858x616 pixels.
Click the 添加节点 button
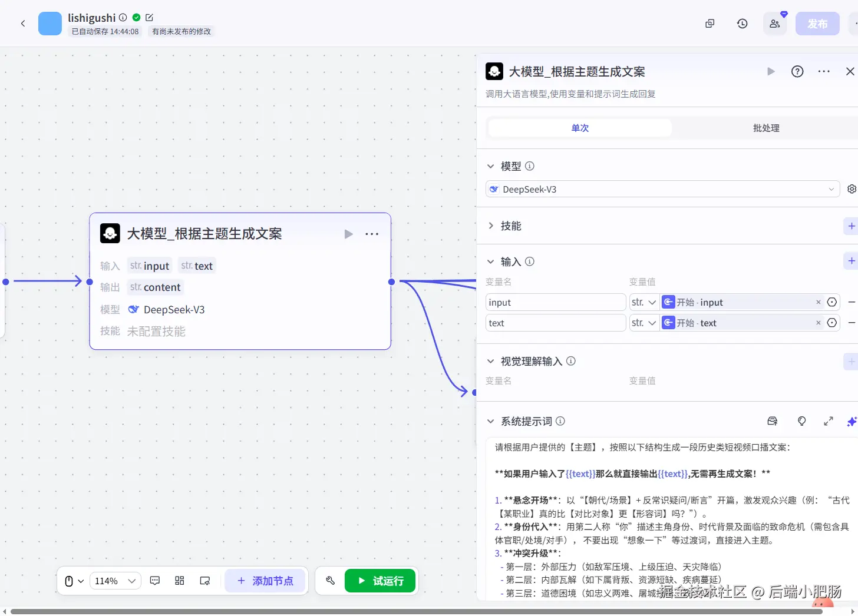click(265, 581)
